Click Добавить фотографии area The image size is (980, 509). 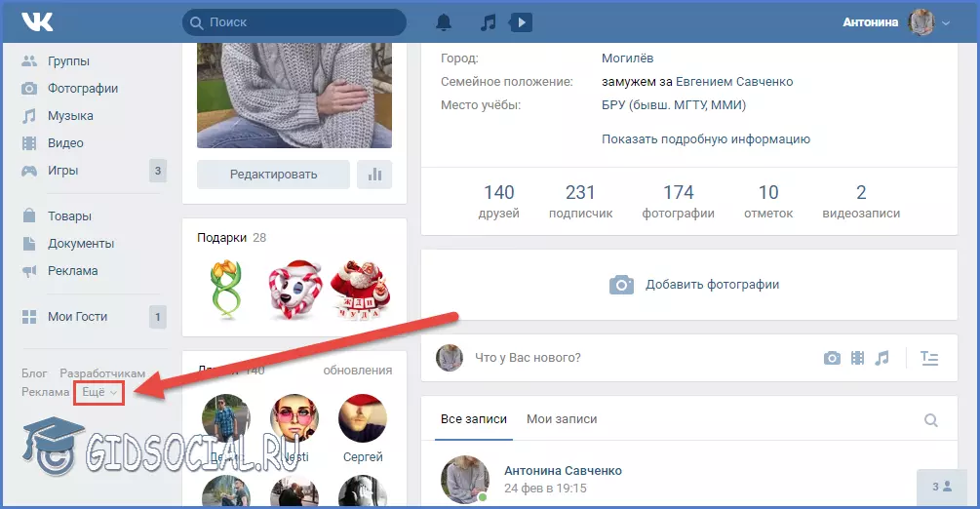pos(694,285)
